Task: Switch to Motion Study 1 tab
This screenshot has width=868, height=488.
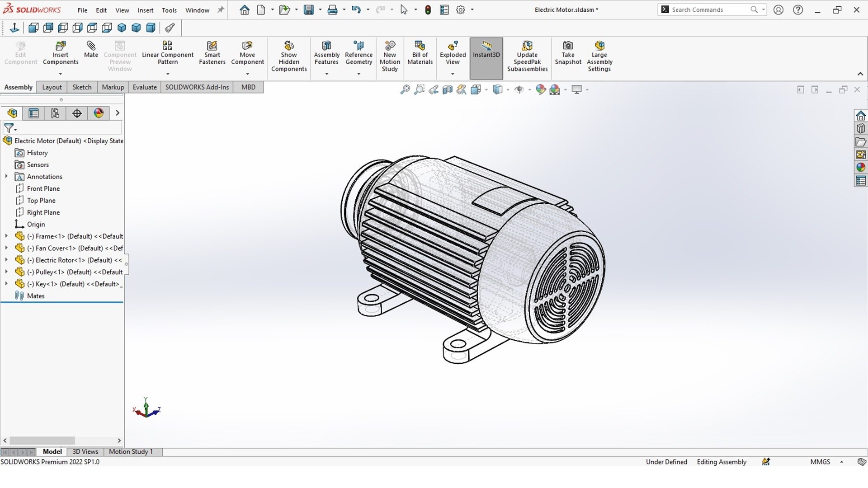Action: pyautogui.click(x=131, y=451)
